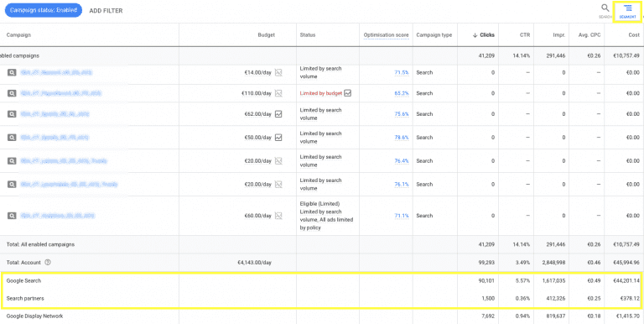
Task: Open budget chart icon beside €62.00/day
Action: coord(278,114)
